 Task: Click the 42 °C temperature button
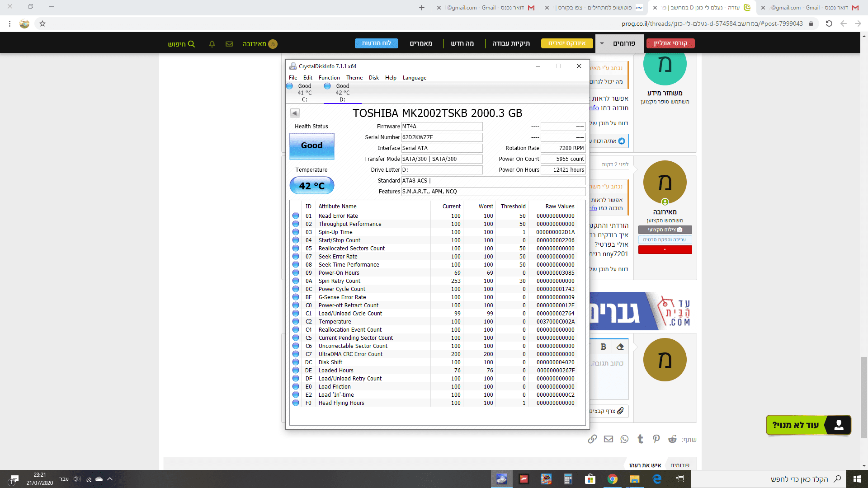(312, 186)
